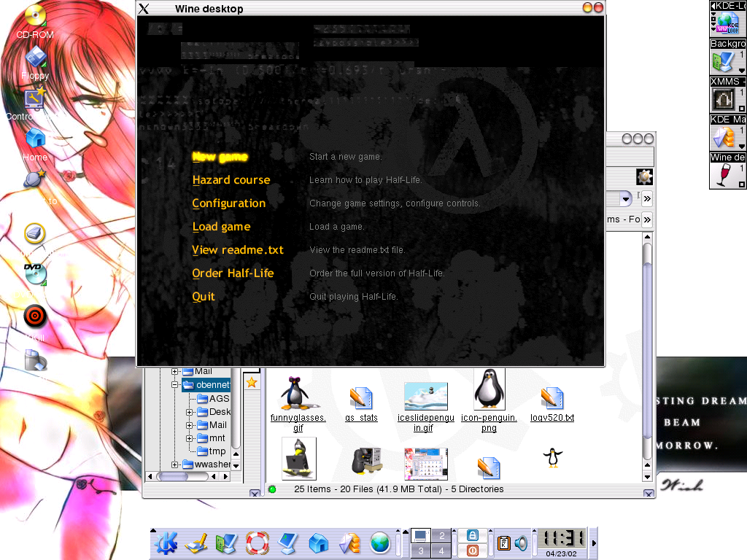The height and width of the screenshot is (560, 747).
Task: Open the CD-ROM desktop icon
Action: [35, 16]
